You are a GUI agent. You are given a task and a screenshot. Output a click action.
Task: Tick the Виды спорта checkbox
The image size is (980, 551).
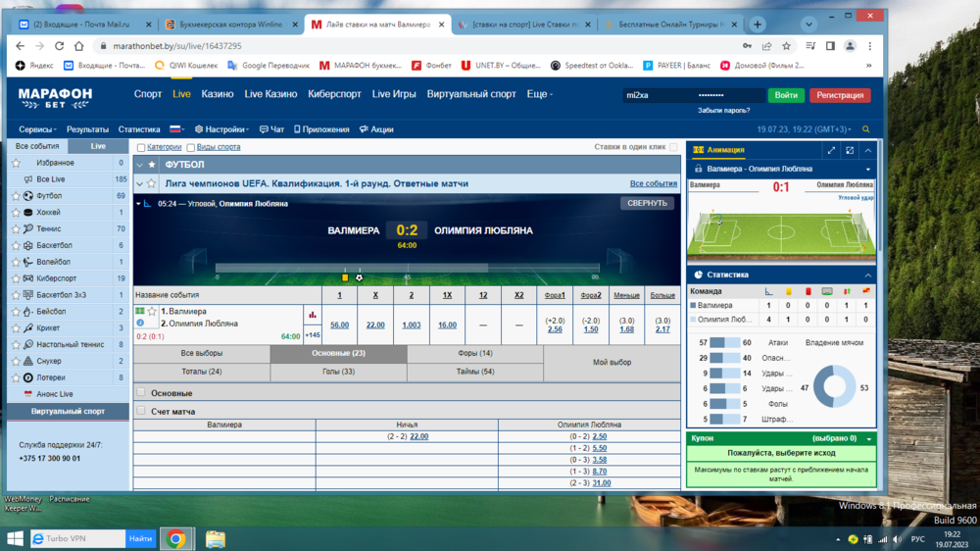[x=191, y=147]
